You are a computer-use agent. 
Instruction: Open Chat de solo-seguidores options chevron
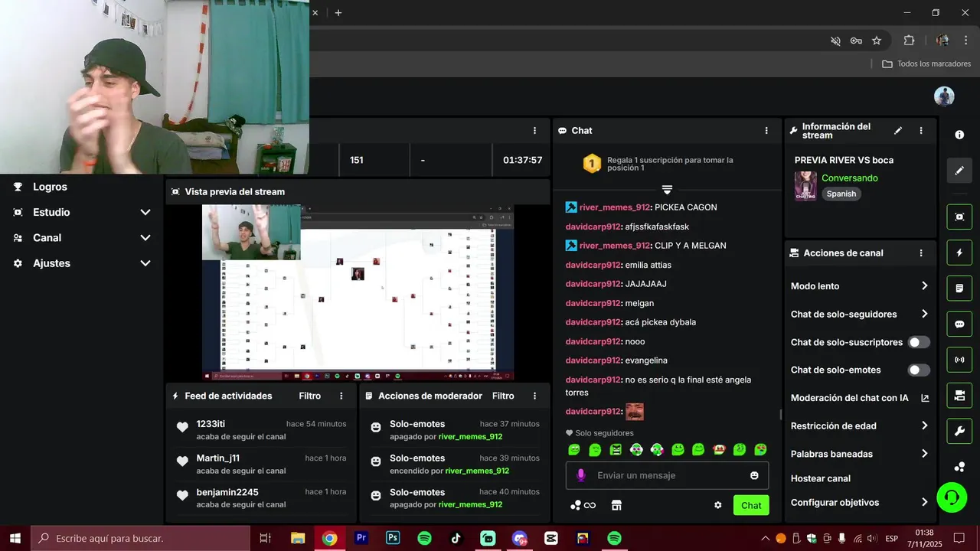(x=924, y=314)
